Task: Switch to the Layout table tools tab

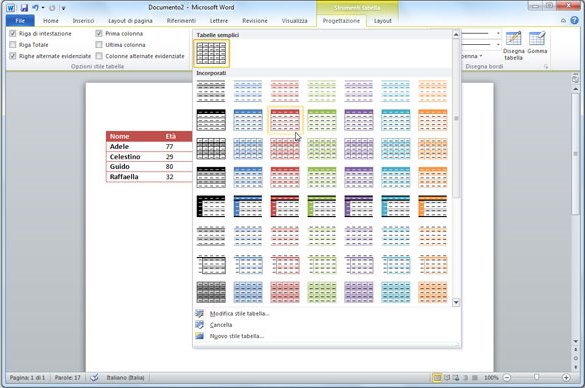Action: [383, 21]
